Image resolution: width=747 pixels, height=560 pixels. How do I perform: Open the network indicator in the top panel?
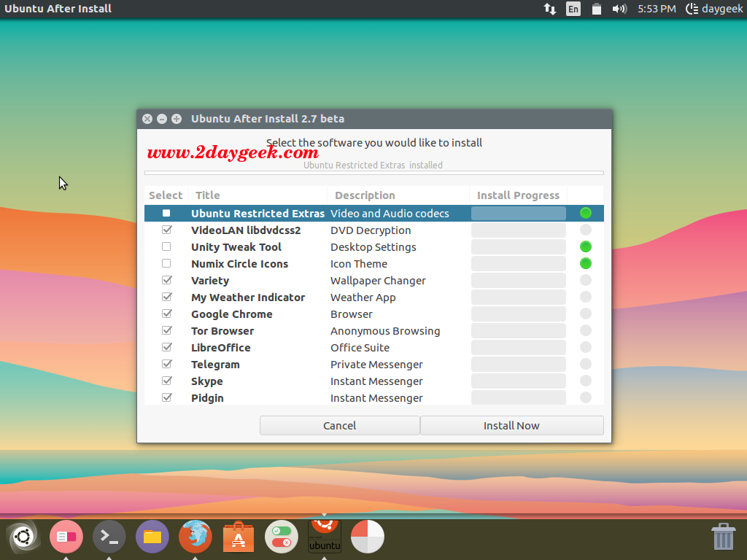point(550,9)
